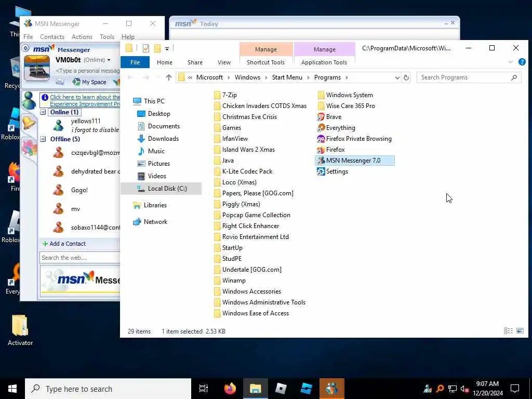Image resolution: width=532 pixels, height=399 pixels.
Task: Click the new folder quick access icon
Action: click(157, 48)
